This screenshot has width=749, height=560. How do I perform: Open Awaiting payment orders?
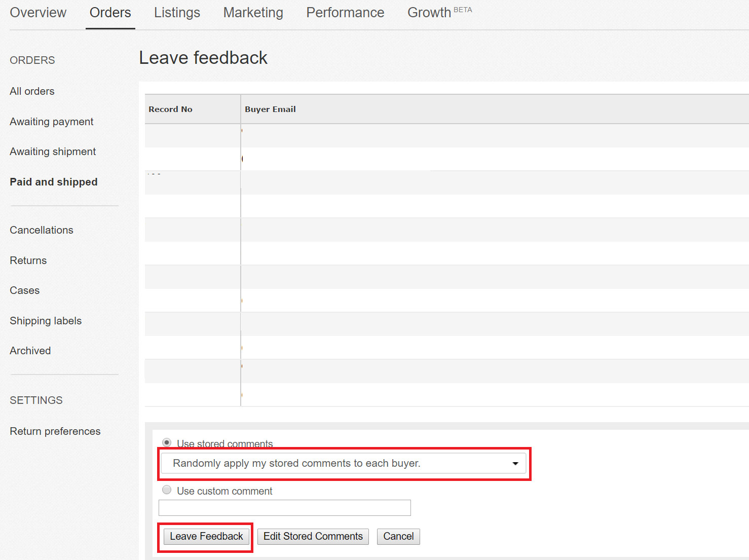[x=52, y=122]
